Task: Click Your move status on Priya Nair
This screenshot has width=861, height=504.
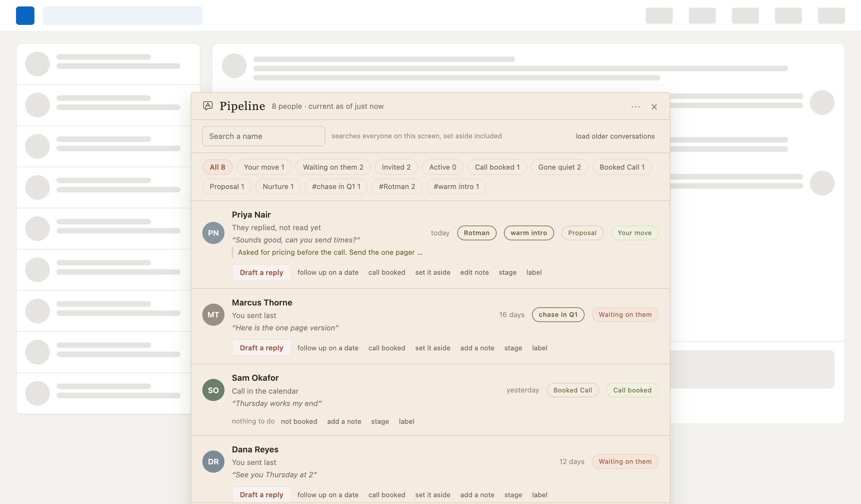Action: coord(634,233)
